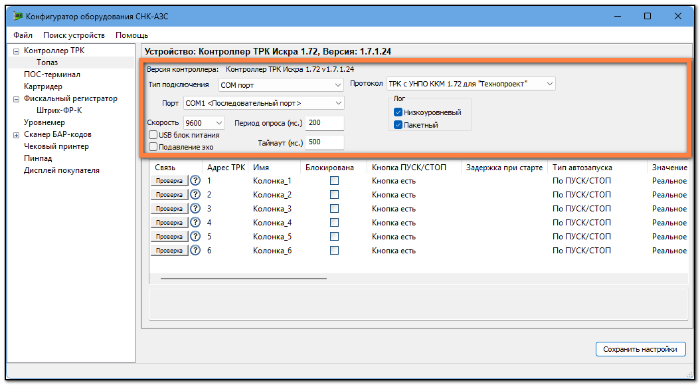Click the application icon in title bar
Screen dimensions: 700x385
tap(18, 16)
